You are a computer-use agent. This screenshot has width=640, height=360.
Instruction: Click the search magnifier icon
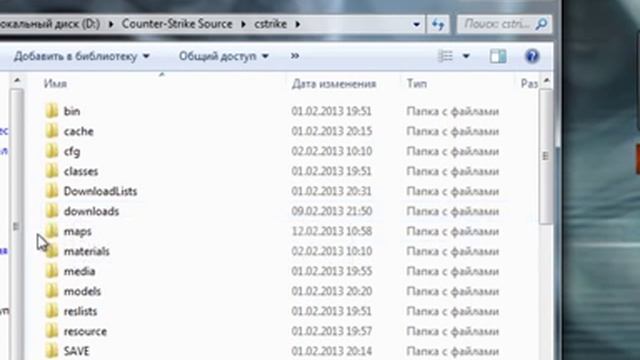(541, 24)
